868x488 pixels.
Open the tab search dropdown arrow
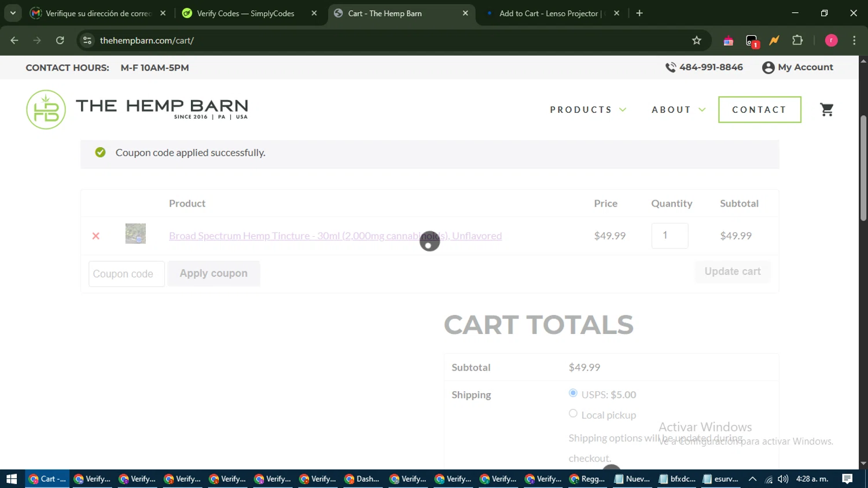pos(13,13)
